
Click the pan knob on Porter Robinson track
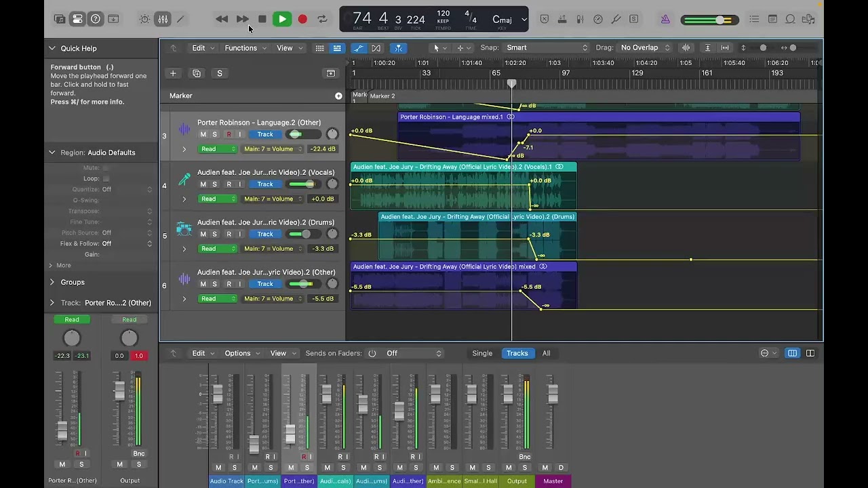(332, 134)
